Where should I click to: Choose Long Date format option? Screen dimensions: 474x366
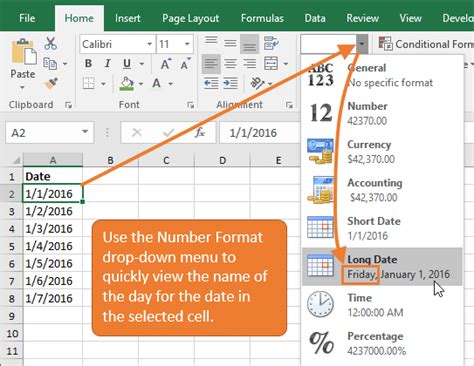click(x=382, y=267)
